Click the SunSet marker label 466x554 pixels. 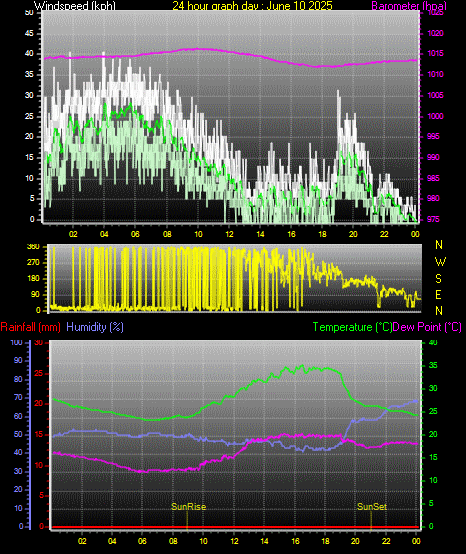tap(372, 507)
